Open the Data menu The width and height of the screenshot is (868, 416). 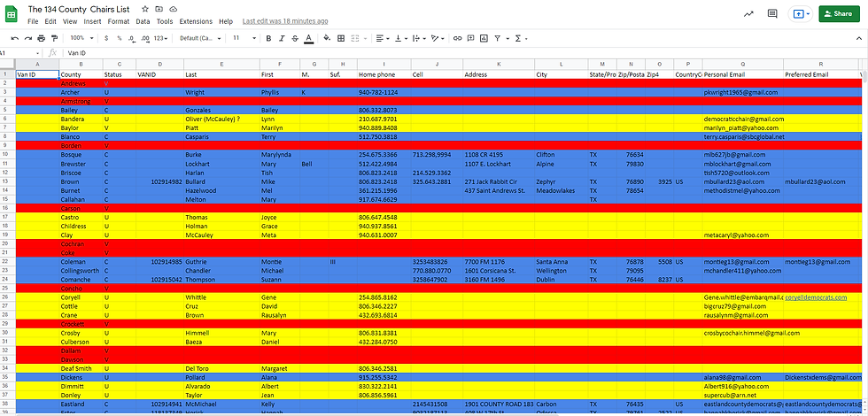pyautogui.click(x=143, y=21)
